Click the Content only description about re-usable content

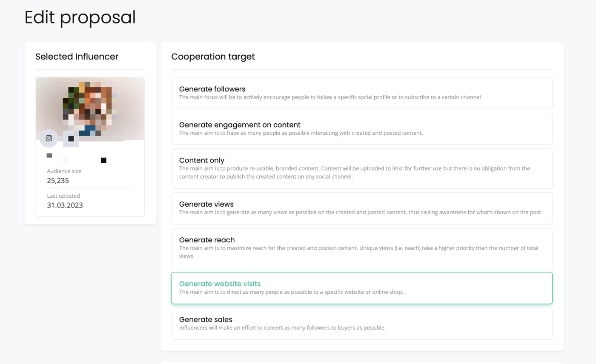355,172
